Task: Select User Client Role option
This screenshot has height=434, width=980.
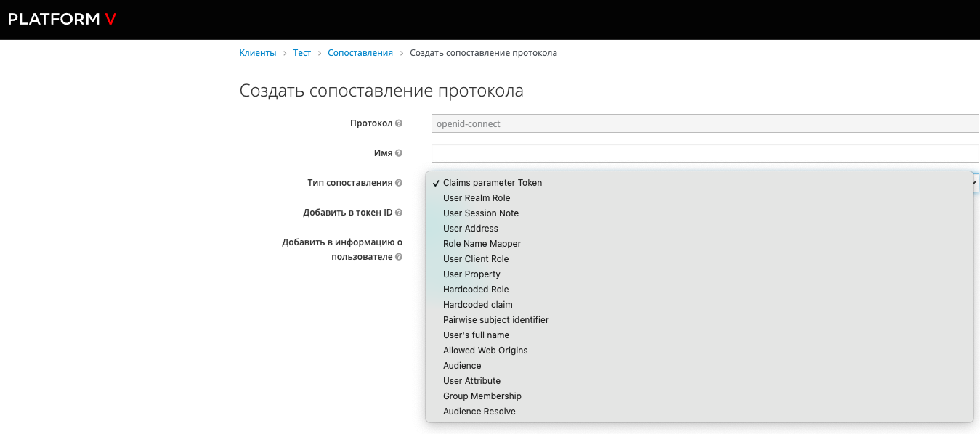Action: [476, 259]
